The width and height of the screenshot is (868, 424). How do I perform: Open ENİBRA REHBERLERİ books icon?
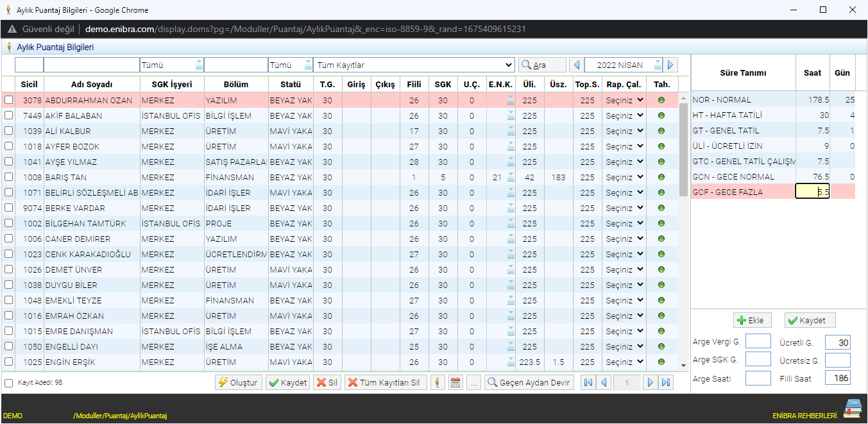tap(852, 409)
